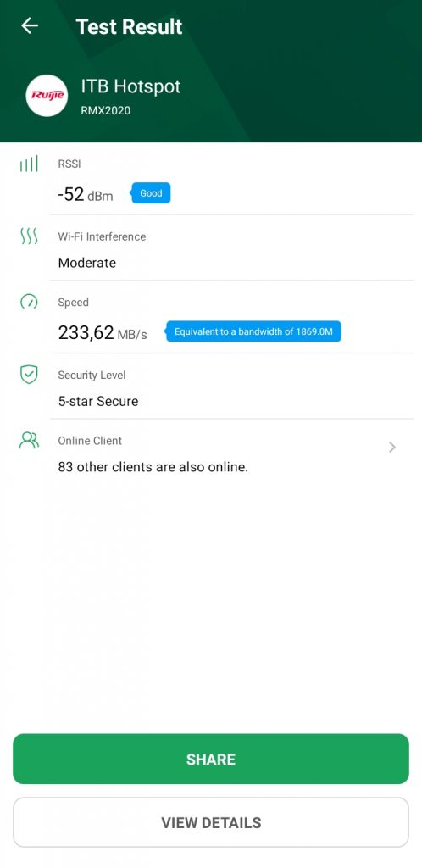Tap the -52 dBm RSSI value

(x=86, y=195)
